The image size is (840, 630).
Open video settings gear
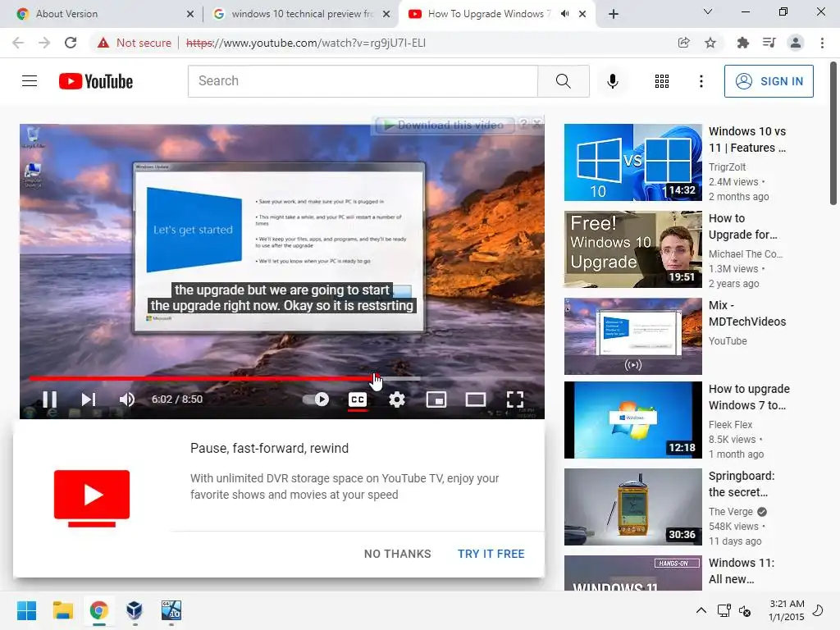(397, 399)
